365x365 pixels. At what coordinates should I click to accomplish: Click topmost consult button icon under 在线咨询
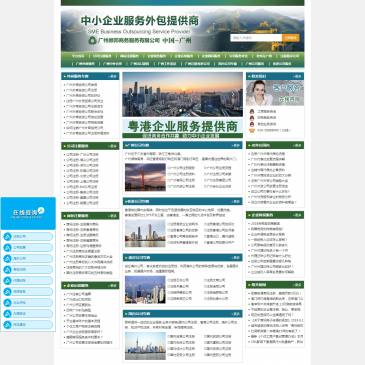click(x=7, y=236)
